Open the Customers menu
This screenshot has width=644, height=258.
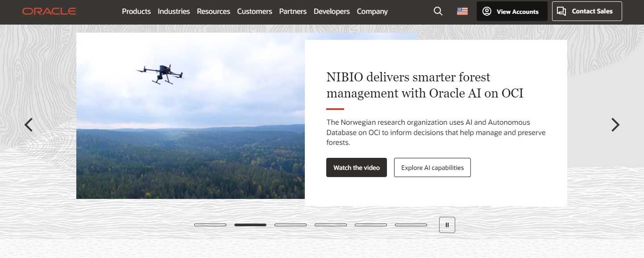254,11
